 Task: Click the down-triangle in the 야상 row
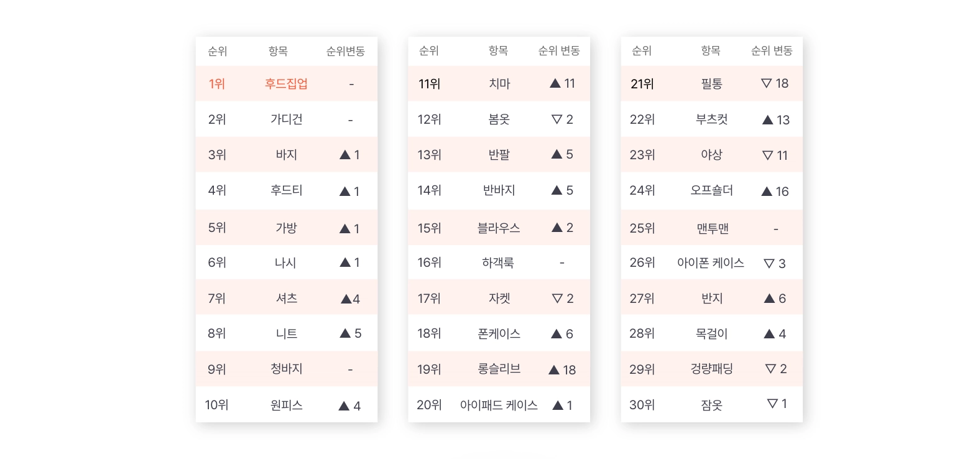click(768, 155)
